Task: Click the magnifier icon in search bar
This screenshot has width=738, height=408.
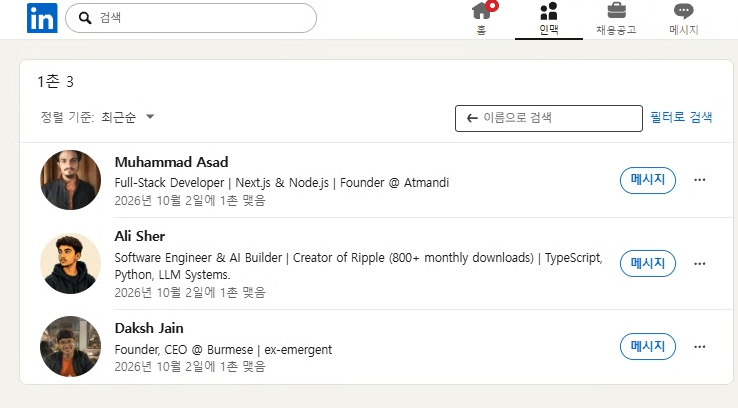Action: (85, 18)
